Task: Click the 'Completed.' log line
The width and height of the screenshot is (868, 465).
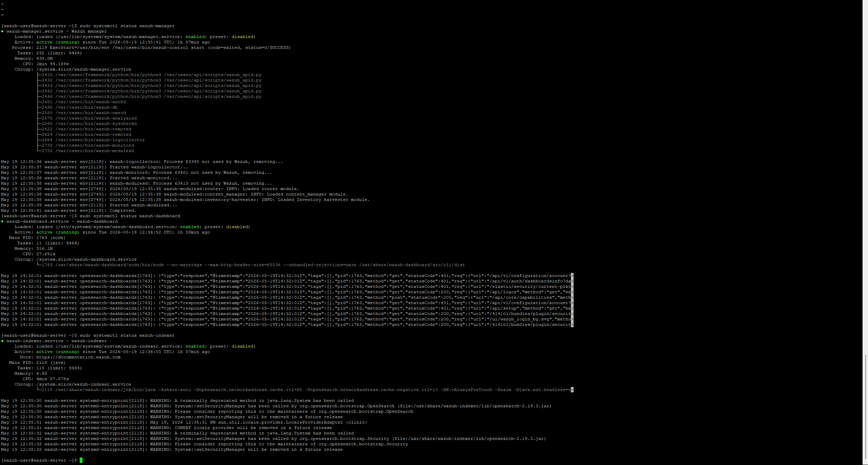Action: [69, 210]
